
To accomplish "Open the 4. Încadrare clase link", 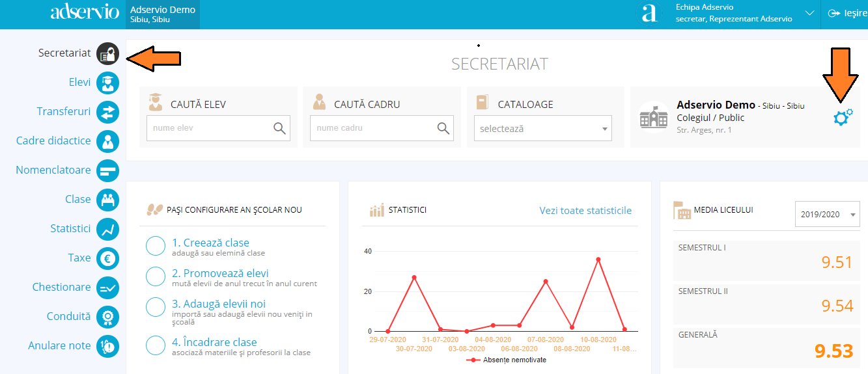I will (x=214, y=342).
